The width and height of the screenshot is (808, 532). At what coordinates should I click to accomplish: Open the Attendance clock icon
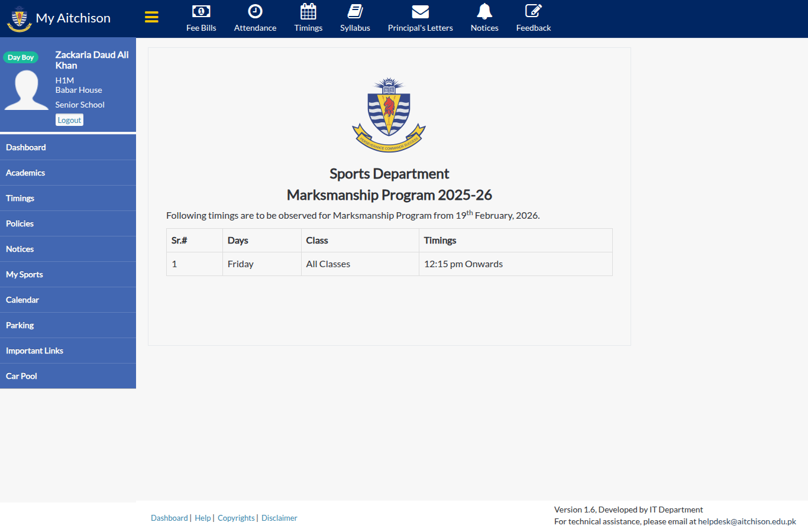(x=255, y=11)
